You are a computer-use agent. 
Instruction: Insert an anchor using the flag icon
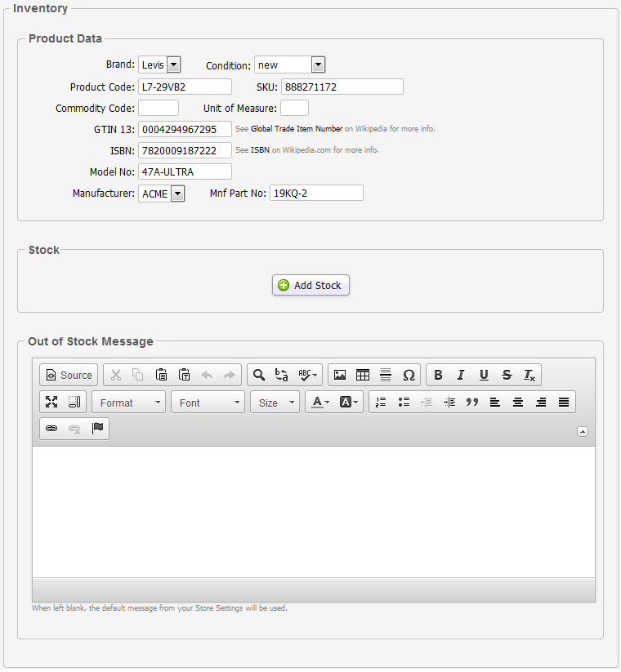click(97, 429)
